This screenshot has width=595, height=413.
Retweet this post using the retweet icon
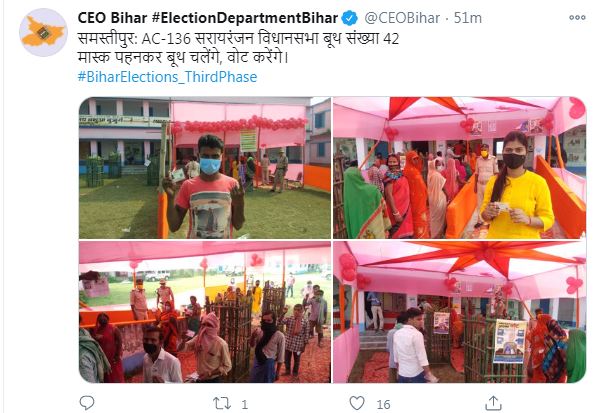click(x=222, y=403)
